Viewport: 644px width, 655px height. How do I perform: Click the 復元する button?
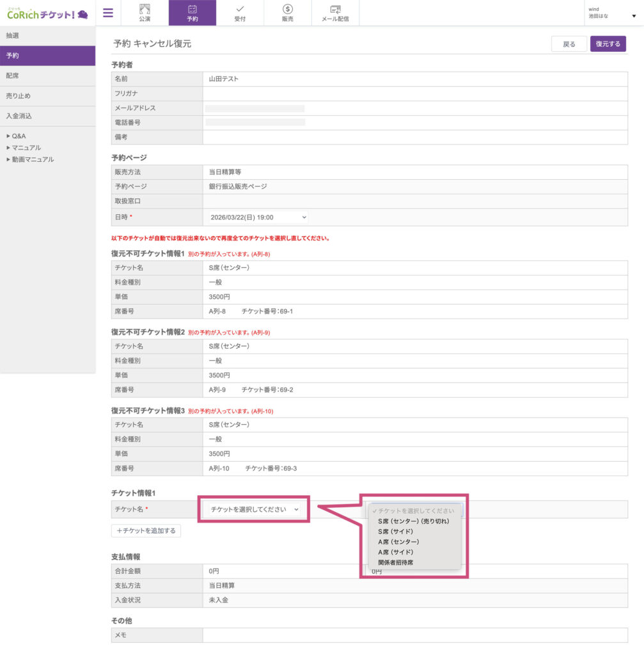pyautogui.click(x=608, y=44)
